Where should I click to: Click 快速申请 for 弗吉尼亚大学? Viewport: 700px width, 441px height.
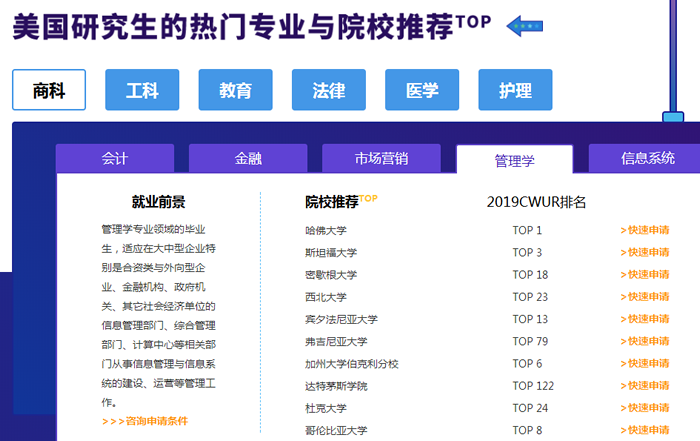tap(645, 341)
